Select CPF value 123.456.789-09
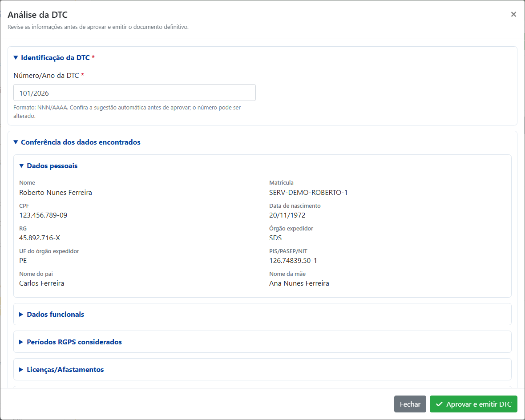 [x=43, y=215]
